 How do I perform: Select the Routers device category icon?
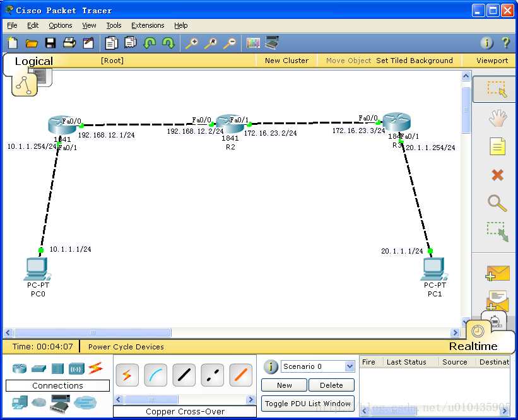point(20,368)
